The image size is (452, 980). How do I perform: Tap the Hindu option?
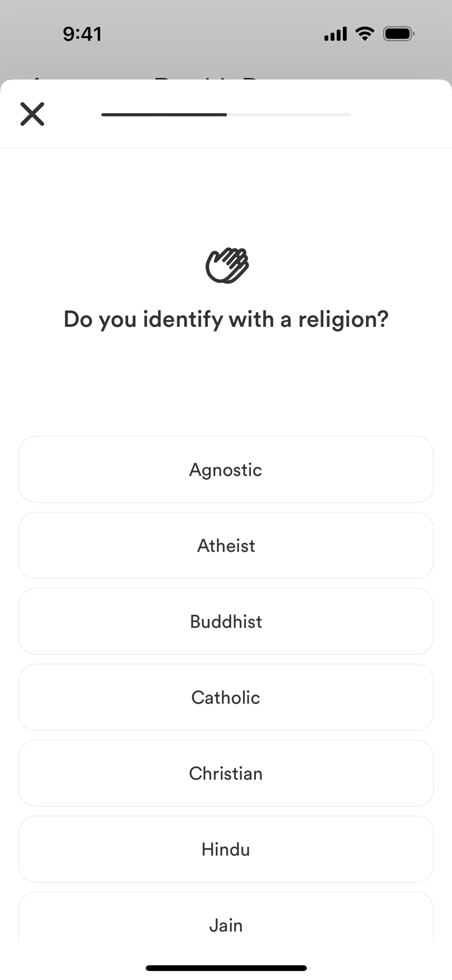[226, 849]
